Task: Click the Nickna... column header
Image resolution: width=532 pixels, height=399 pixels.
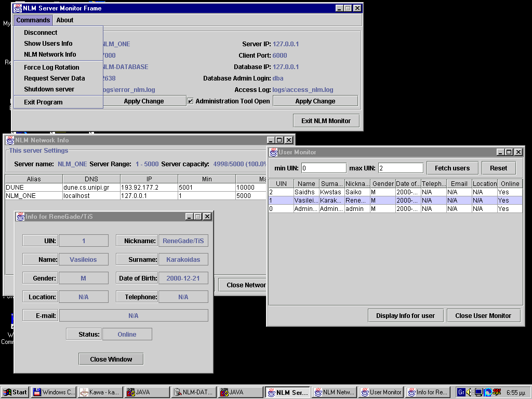Action: click(357, 183)
